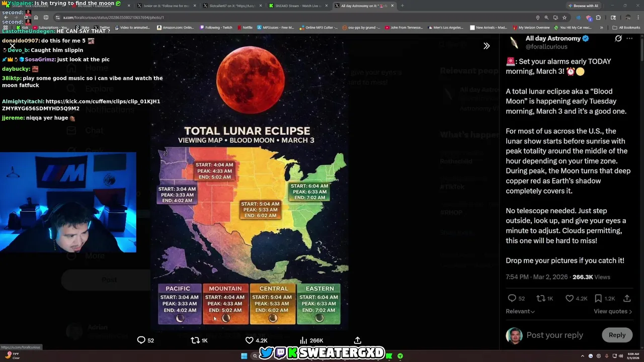The image size is (644, 362).
Task: Open the Chrome three-dot menu
Action: 638,18
